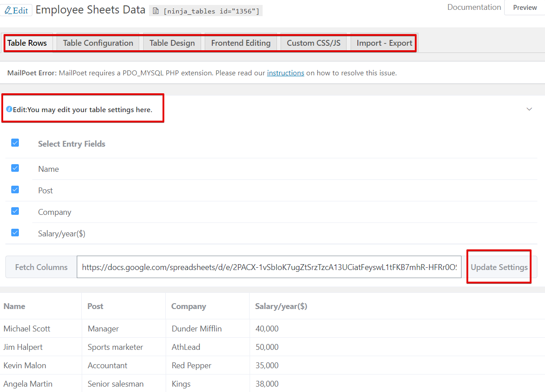Click the instructions link in the MailPoet error
Viewport: 545px width, 392px height.
[x=286, y=73]
